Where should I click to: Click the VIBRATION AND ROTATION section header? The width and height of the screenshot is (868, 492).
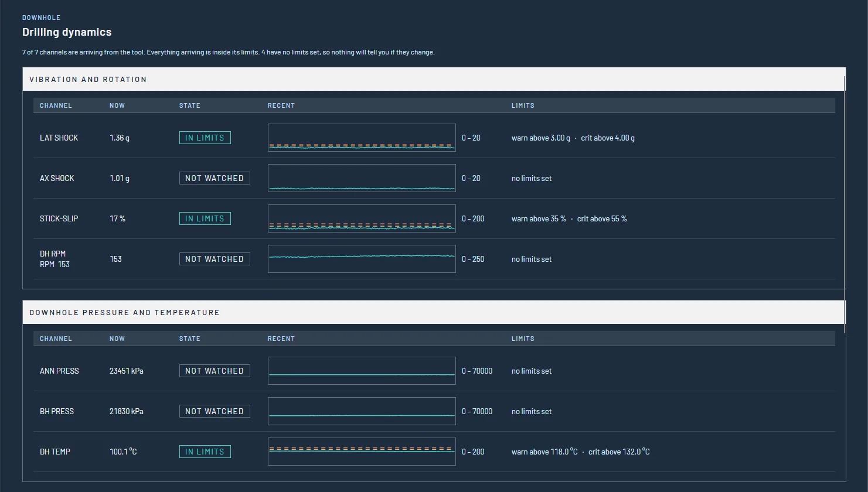pyautogui.click(x=434, y=79)
